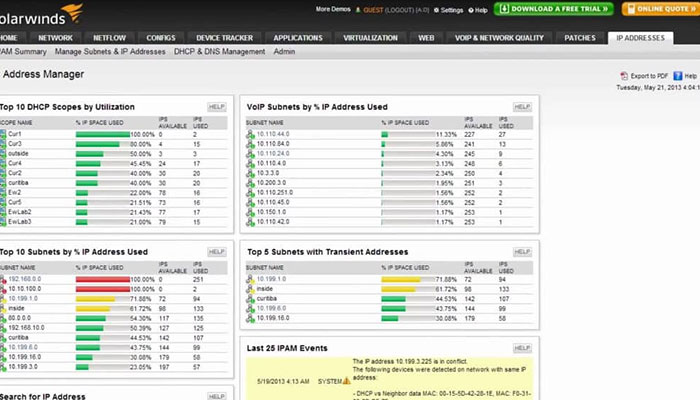
Task: Click transient subnet icon beside 10.199.6.0
Action: click(x=250, y=308)
